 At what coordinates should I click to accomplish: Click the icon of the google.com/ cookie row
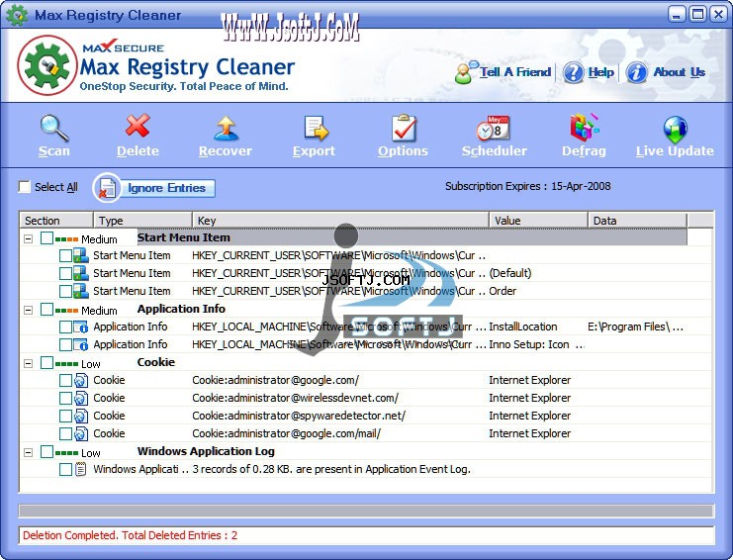click(80, 380)
